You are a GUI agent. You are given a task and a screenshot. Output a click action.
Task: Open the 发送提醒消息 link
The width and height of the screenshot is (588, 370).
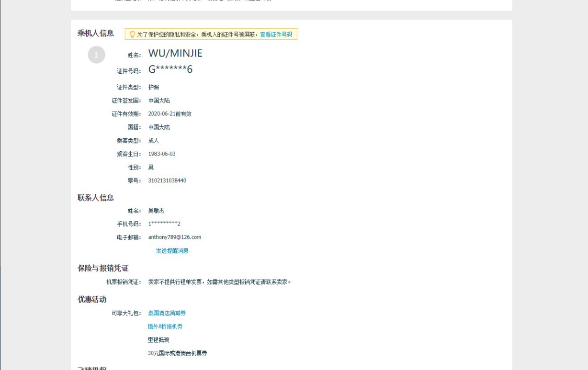tap(172, 251)
